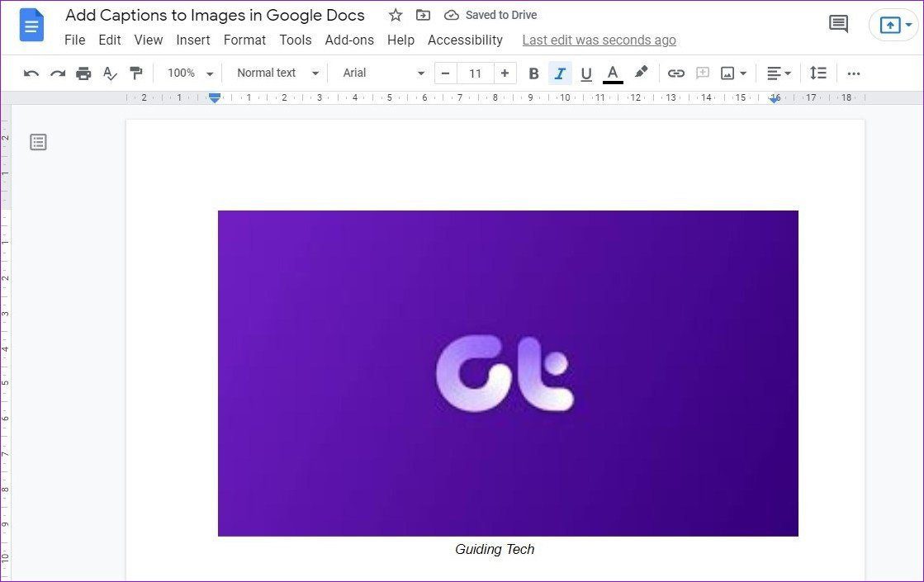Viewport: 924px width, 582px height.
Task: Show more toolbar options
Action: coord(853,73)
